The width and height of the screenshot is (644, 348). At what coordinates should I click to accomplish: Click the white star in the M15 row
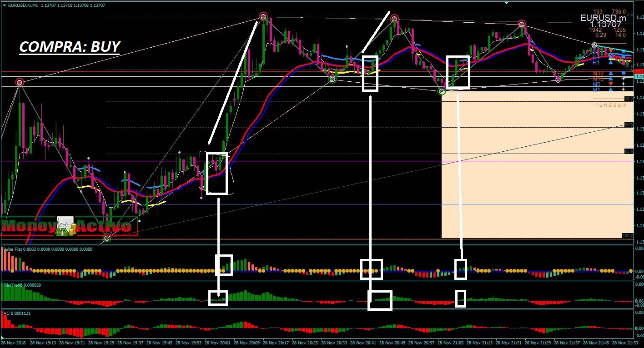click(624, 79)
